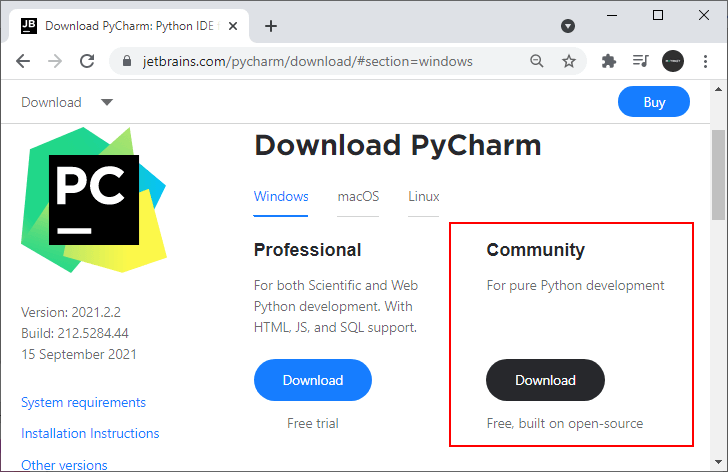
Task: Open the zoom magnifier icon in address bar
Action: [x=537, y=61]
